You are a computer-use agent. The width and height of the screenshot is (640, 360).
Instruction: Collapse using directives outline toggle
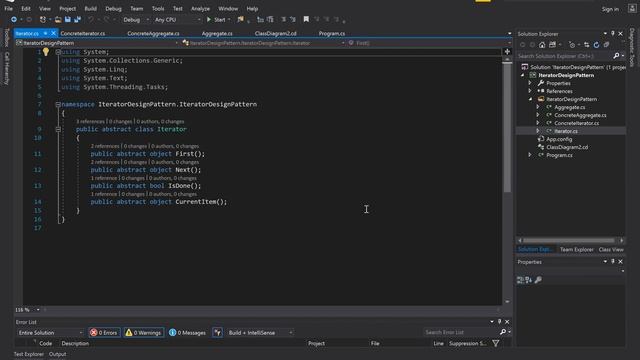[x=58, y=52]
